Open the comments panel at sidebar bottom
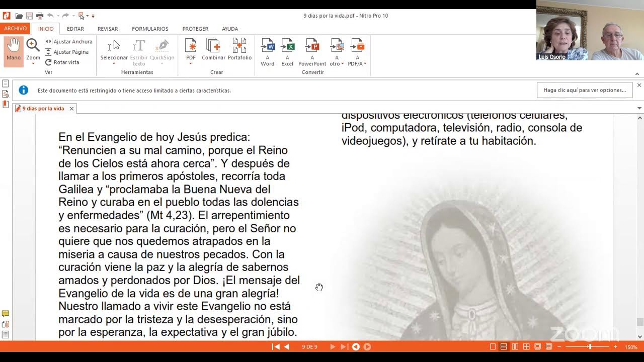Image resolution: width=644 pixels, height=362 pixels. (x=6, y=314)
